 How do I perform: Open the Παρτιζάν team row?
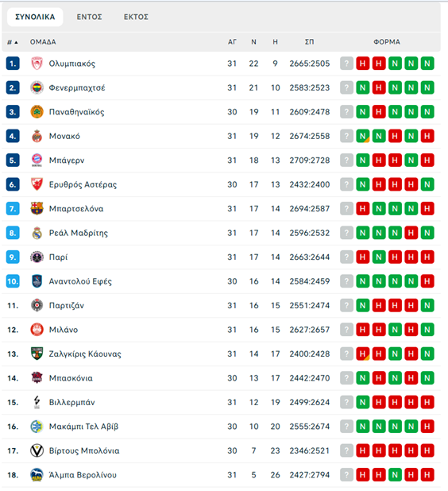click(x=221, y=305)
